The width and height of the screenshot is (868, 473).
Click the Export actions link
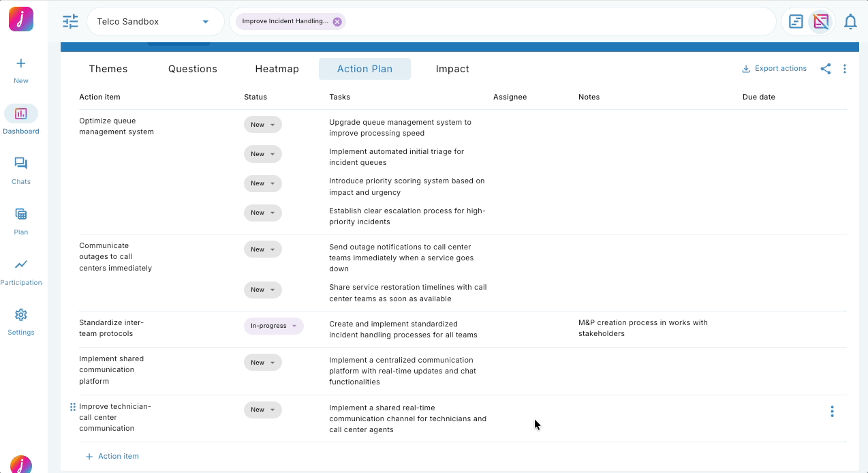click(774, 68)
